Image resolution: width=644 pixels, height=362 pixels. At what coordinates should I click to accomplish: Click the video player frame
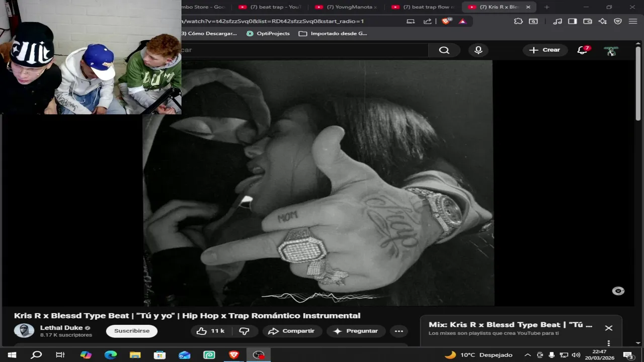(318, 183)
